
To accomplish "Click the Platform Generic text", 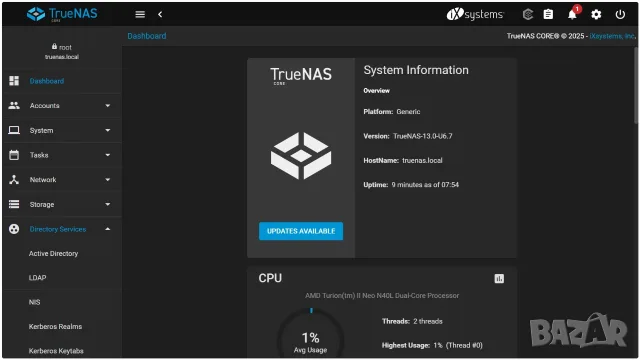I will coord(391,111).
